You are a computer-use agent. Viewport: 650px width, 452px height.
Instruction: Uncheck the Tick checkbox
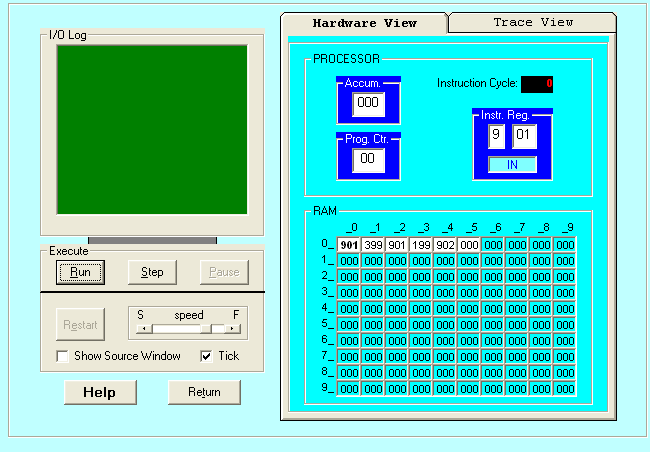coord(206,356)
